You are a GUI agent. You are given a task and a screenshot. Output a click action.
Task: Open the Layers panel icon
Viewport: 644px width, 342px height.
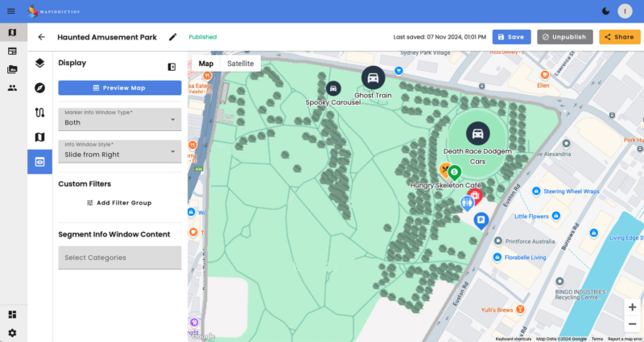39,63
